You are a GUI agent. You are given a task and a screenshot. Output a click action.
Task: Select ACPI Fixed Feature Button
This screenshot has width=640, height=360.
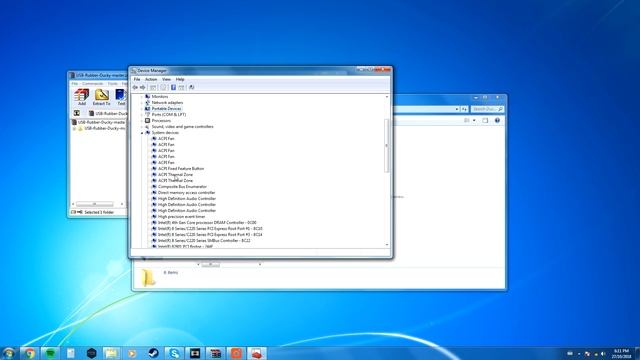(181, 169)
